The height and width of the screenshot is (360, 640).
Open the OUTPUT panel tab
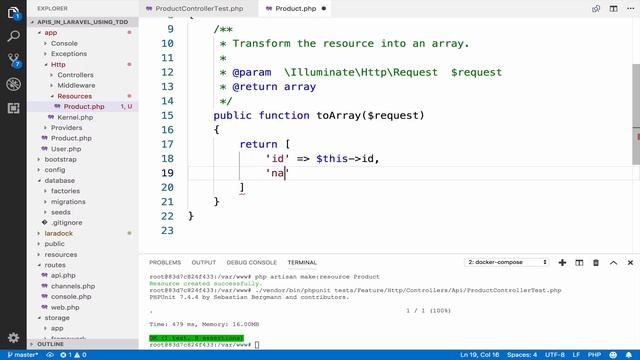pos(204,262)
